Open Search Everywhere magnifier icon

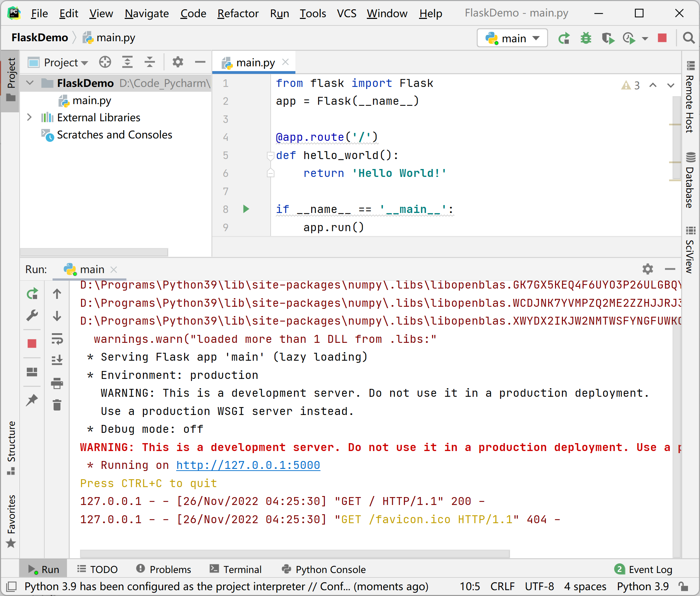pyautogui.click(x=688, y=38)
